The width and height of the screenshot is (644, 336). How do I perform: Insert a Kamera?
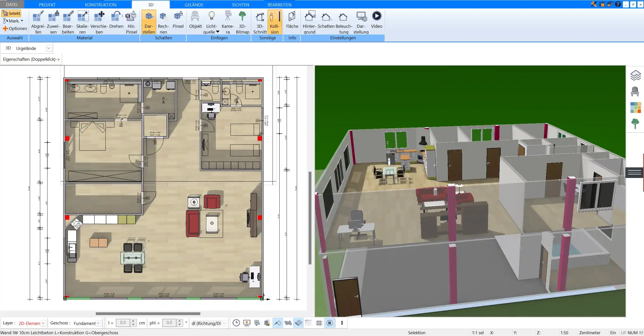pyautogui.click(x=228, y=22)
